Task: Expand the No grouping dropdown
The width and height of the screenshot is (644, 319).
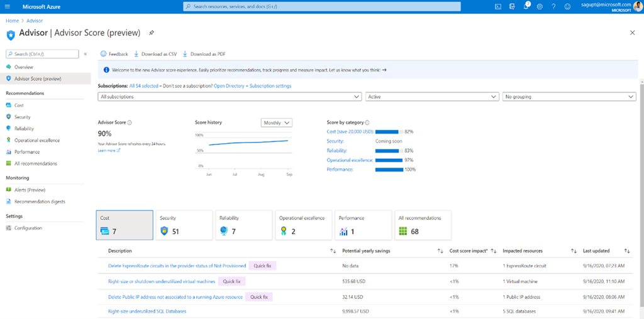Action: 569,97
